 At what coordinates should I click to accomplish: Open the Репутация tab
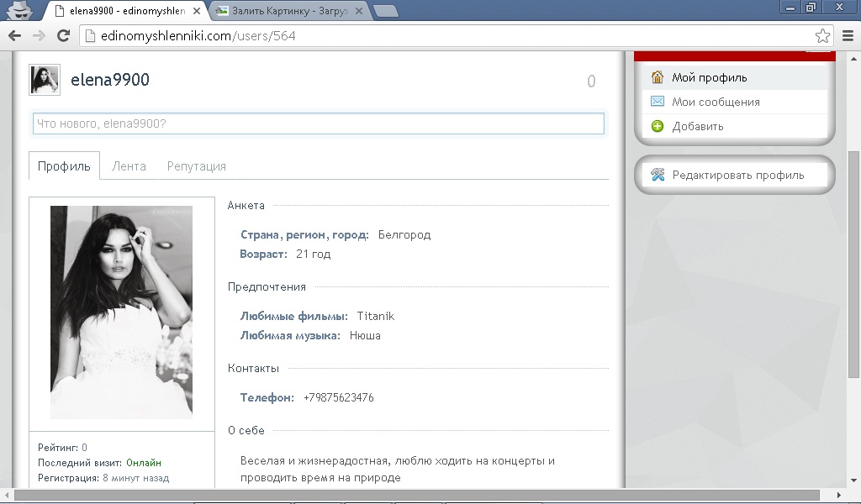tap(197, 166)
